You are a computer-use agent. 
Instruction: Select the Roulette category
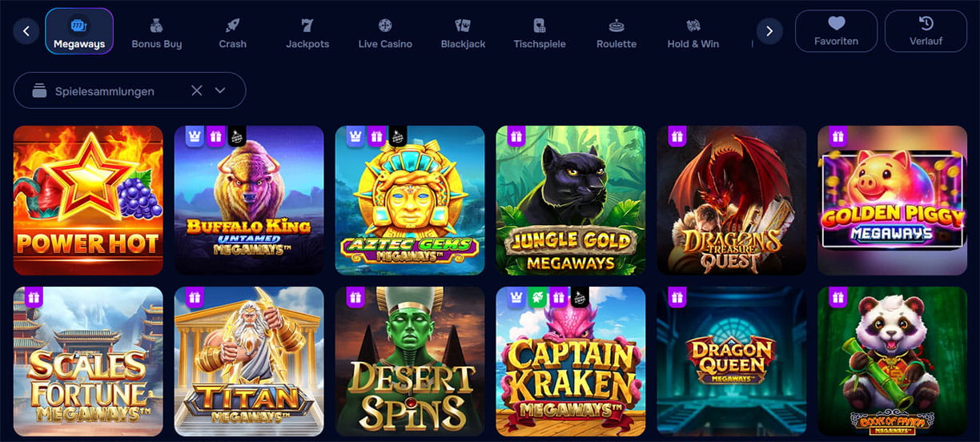[x=617, y=32]
